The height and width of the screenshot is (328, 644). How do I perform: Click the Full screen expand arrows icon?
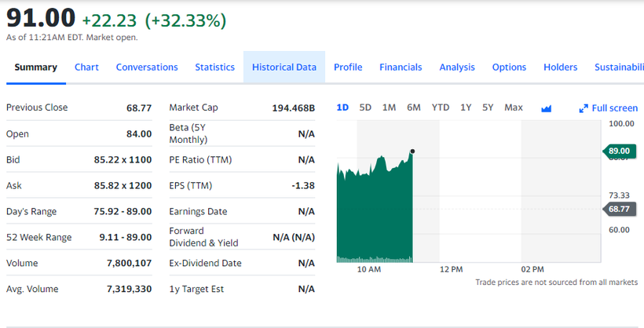pos(584,108)
